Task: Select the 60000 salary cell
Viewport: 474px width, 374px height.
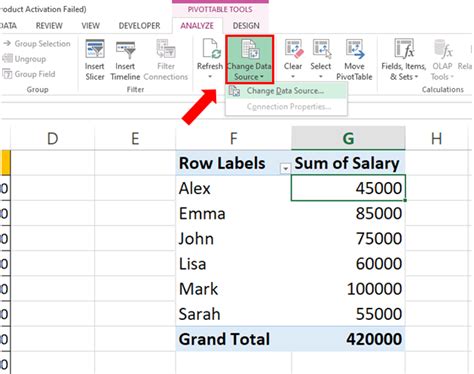Action: click(x=348, y=264)
